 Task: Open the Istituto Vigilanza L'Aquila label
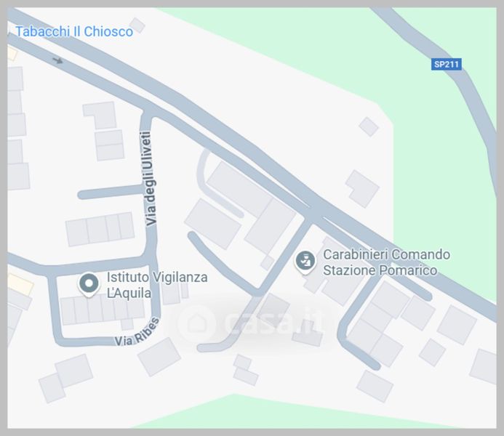pos(157,285)
